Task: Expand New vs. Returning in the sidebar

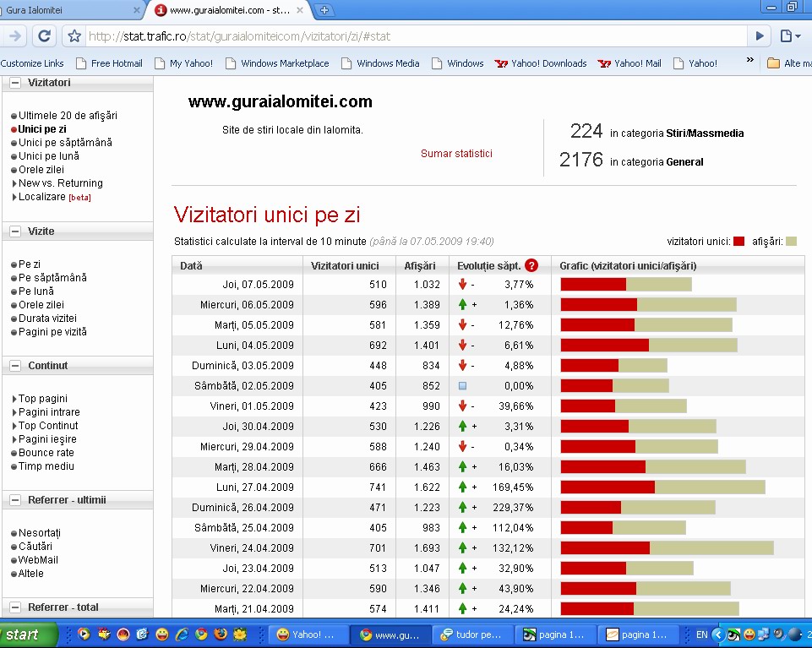Action: [60, 183]
